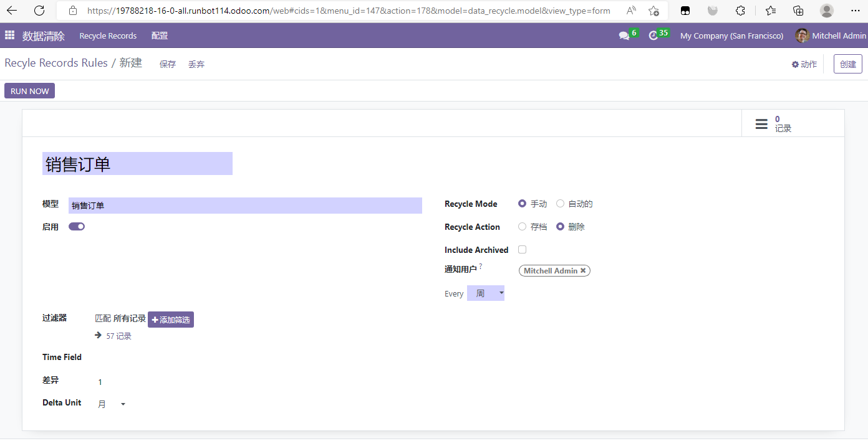The image size is (868, 441).
Task: Select 存档 Recycle Action radio
Action: coord(523,227)
